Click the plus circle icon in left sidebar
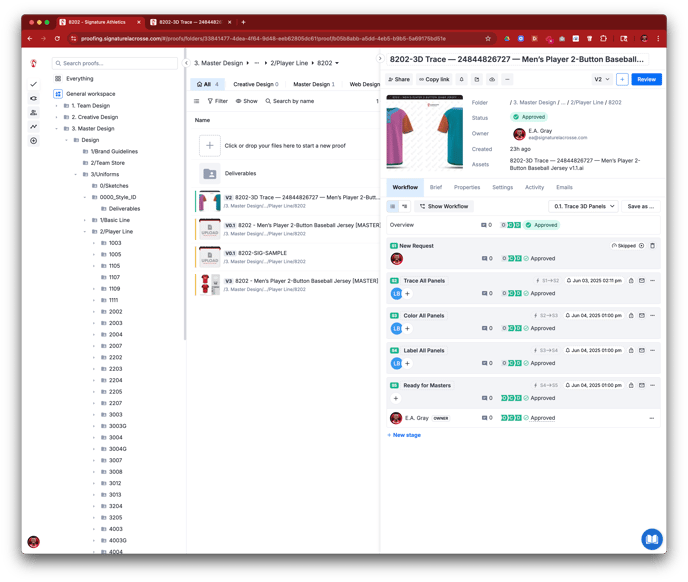The width and height of the screenshot is (688, 582). coord(34,141)
